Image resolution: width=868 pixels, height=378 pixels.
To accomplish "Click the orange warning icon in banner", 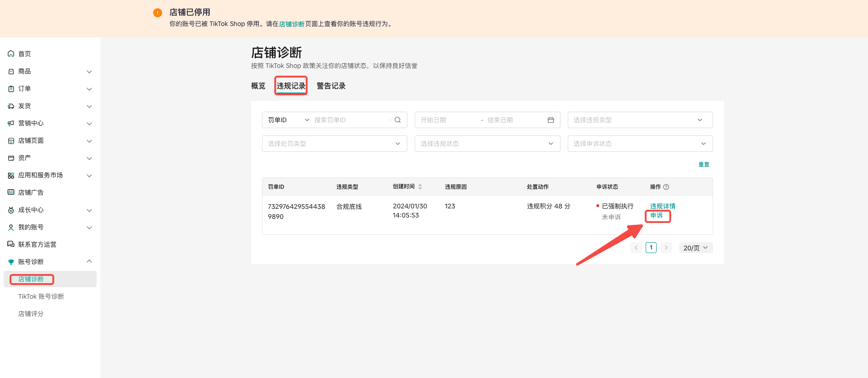I will [x=158, y=13].
